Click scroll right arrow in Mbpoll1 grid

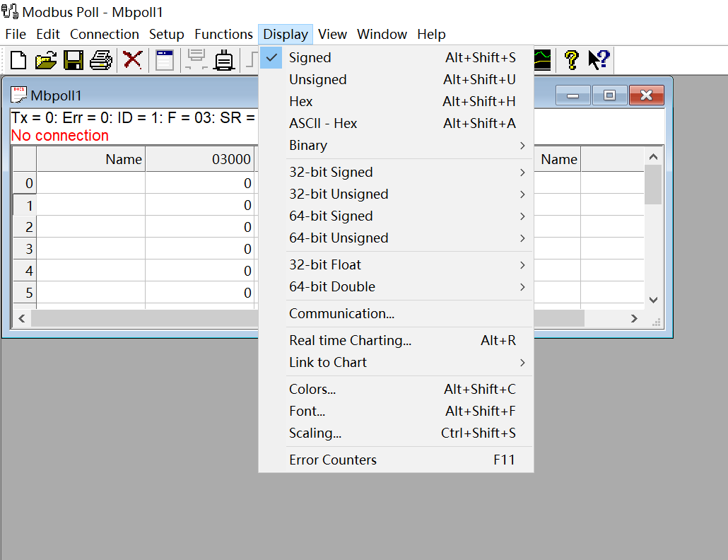[x=634, y=319]
